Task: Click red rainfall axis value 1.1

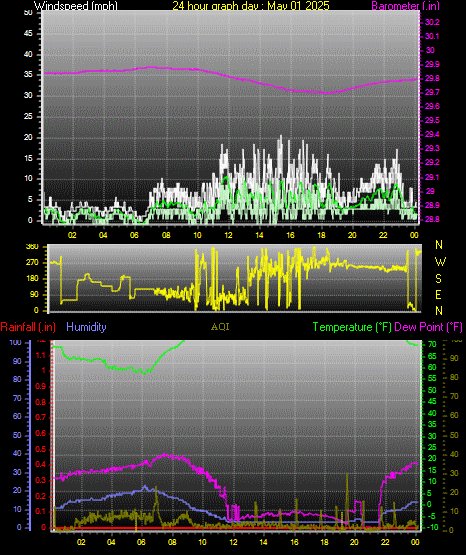Action: click(41, 355)
